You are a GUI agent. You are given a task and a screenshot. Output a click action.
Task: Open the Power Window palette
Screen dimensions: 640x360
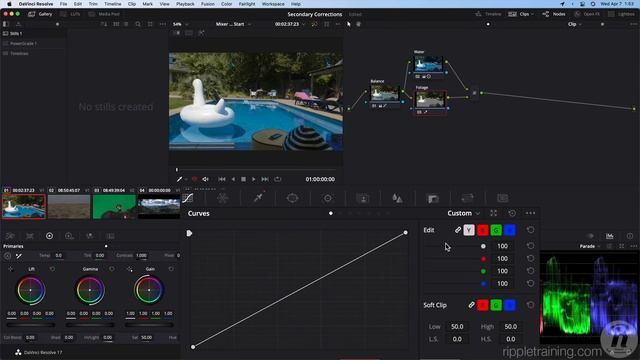point(292,198)
